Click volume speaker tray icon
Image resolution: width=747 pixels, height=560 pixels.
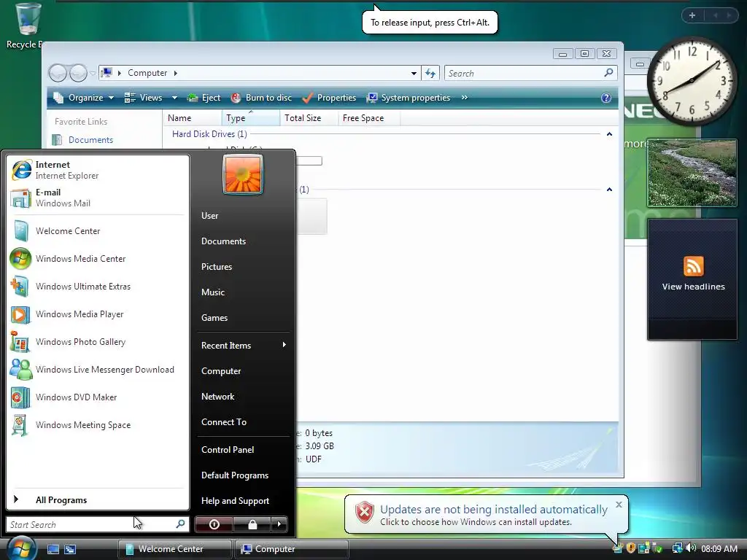691,548
